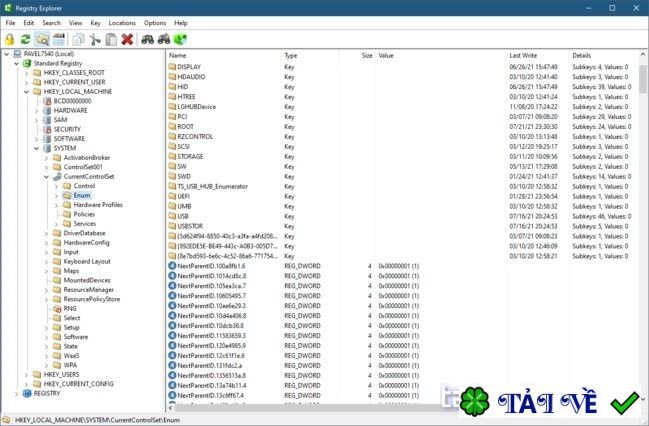Click the scroll-up arrow of the values list
The image size is (649, 426).
point(642,54)
